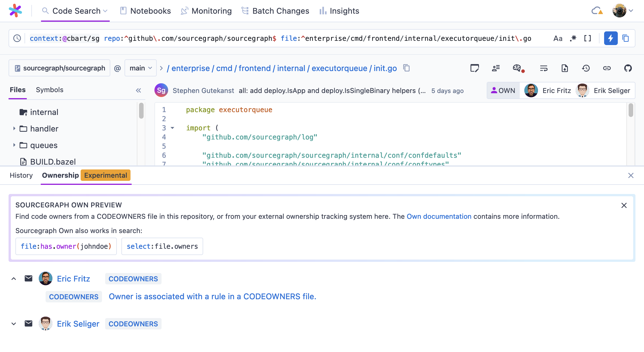Screen dimensions: 644x352
Task: Open BUILD.bazel file
Action: click(x=48, y=161)
